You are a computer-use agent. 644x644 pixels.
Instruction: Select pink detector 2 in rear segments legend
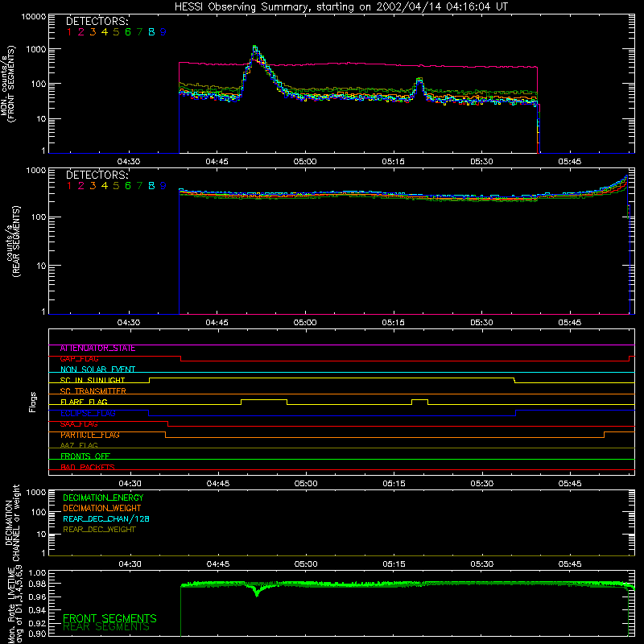tap(81, 186)
